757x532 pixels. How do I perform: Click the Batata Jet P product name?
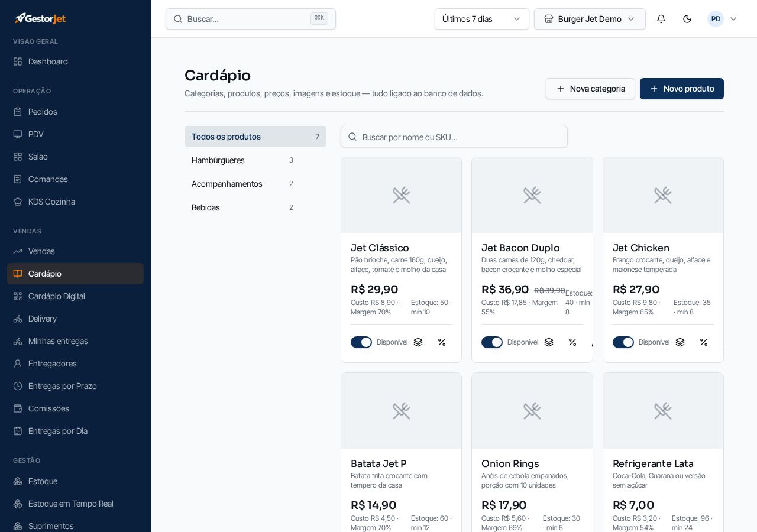pyautogui.click(x=378, y=463)
